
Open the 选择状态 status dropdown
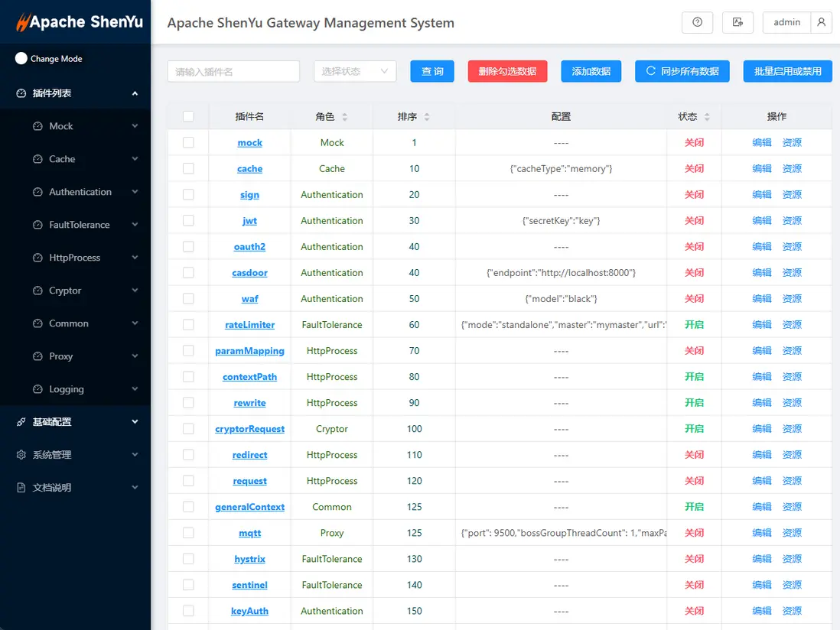click(x=355, y=71)
